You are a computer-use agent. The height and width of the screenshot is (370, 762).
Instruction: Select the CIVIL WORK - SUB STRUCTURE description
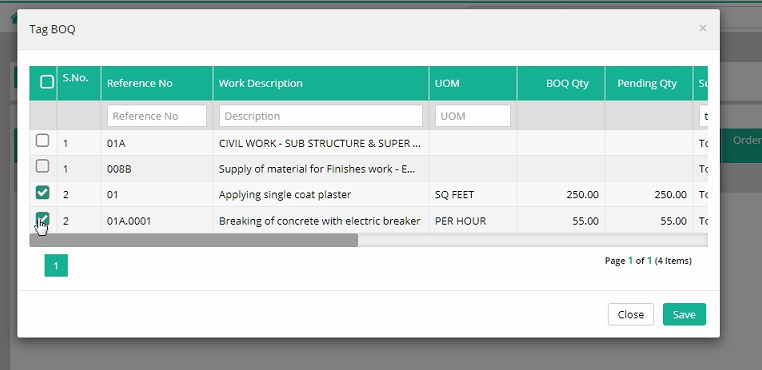point(320,143)
